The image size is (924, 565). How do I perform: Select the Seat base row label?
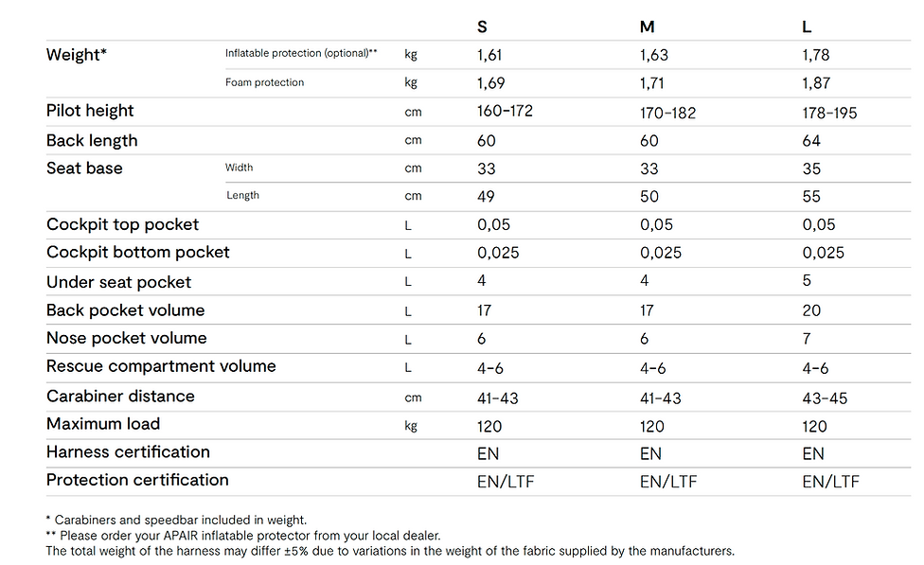84,168
